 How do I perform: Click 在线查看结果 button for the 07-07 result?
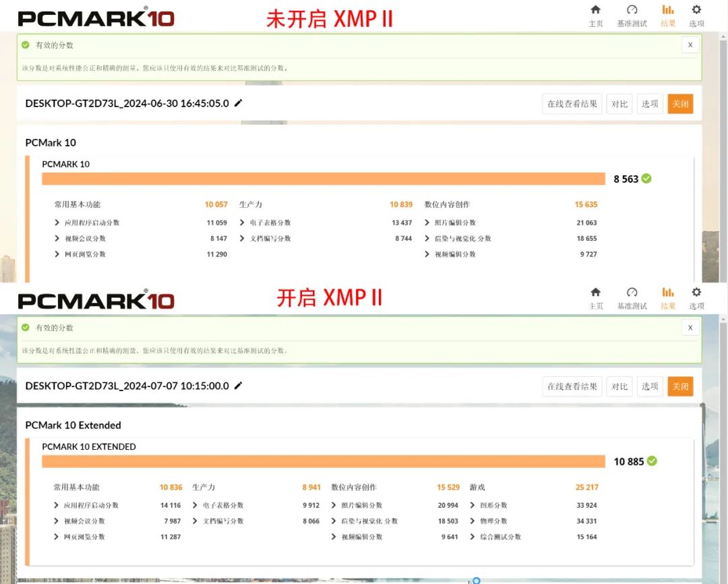pyautogui.click(x=572, y=386)
